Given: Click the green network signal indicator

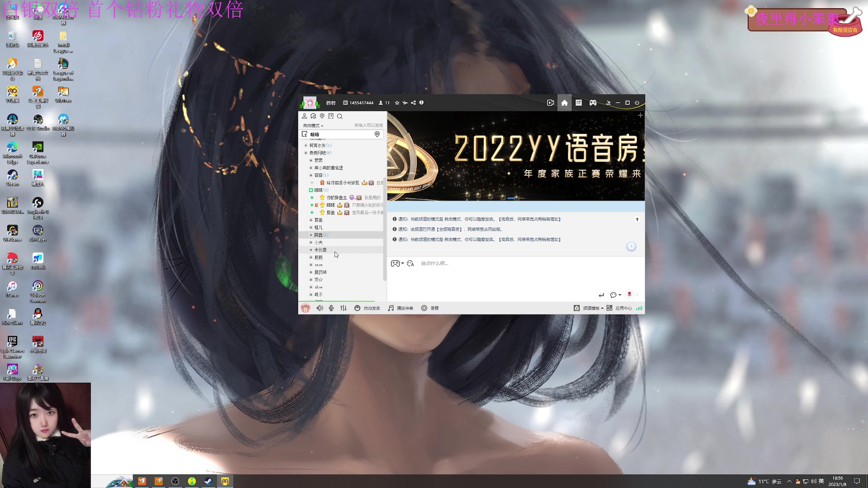Looking at the screenshot, I should (639, 308).
